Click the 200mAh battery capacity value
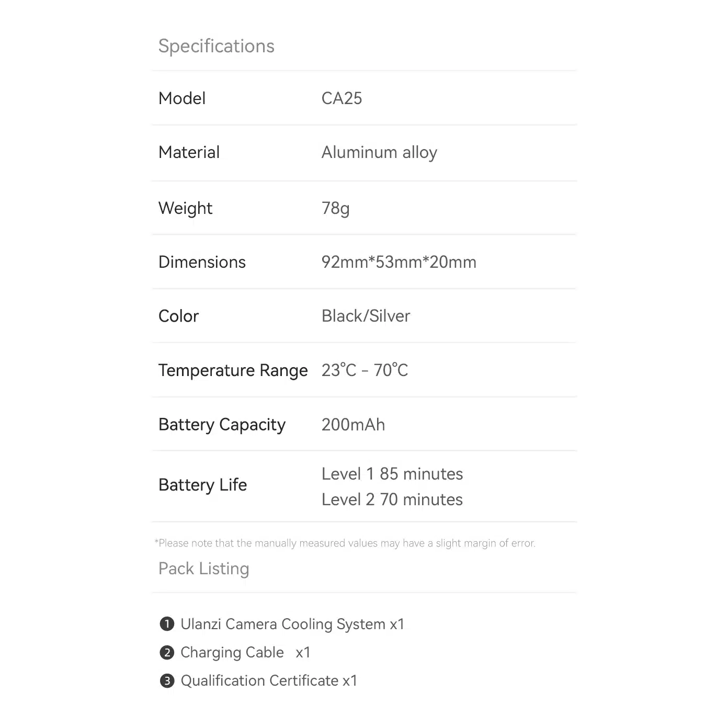The width and height of the screenshot is (728, 728). (353, 425)
